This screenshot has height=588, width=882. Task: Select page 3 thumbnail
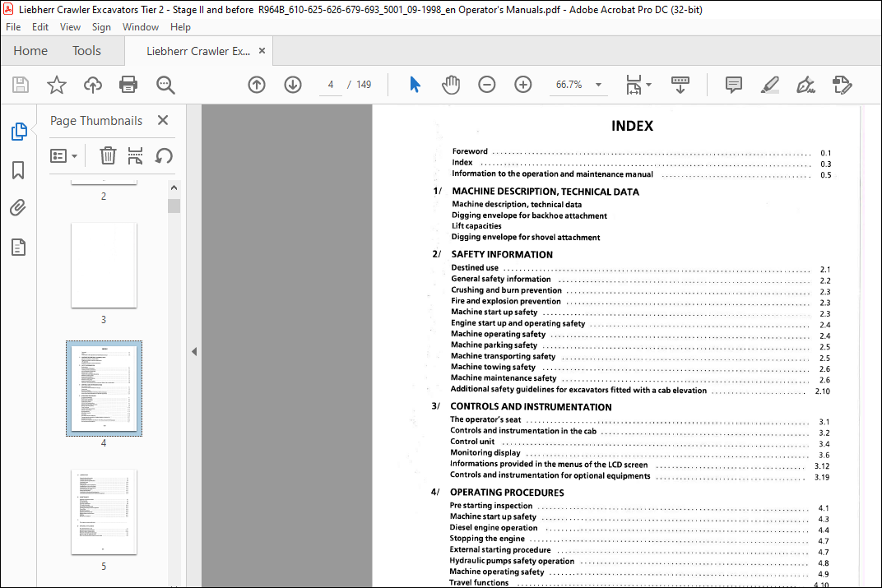(104, 266)
